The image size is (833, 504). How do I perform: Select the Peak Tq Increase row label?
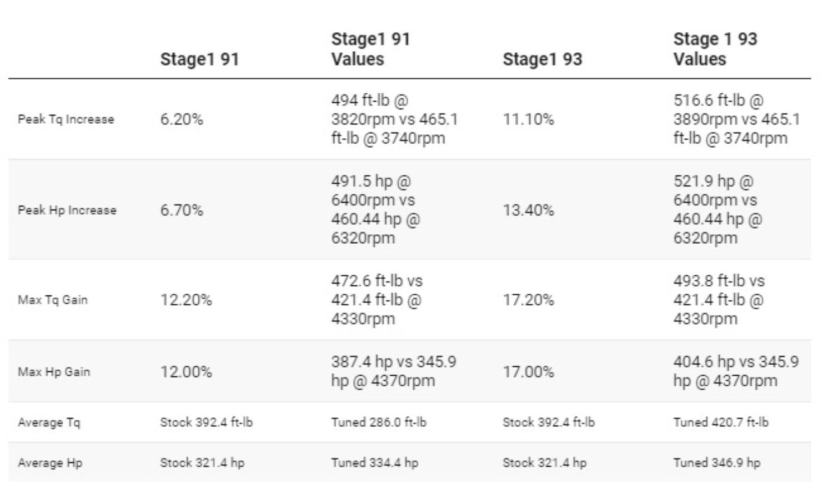[66, 119]
